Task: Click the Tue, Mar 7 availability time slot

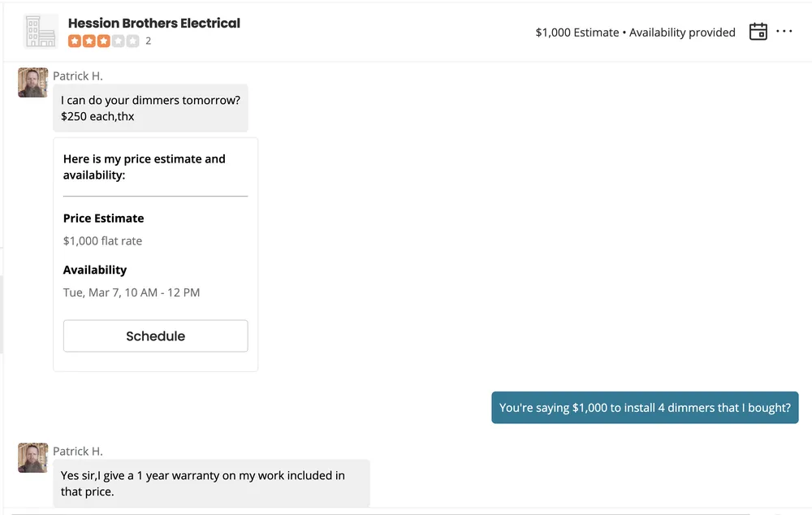Action: click(x=132, y=292)
